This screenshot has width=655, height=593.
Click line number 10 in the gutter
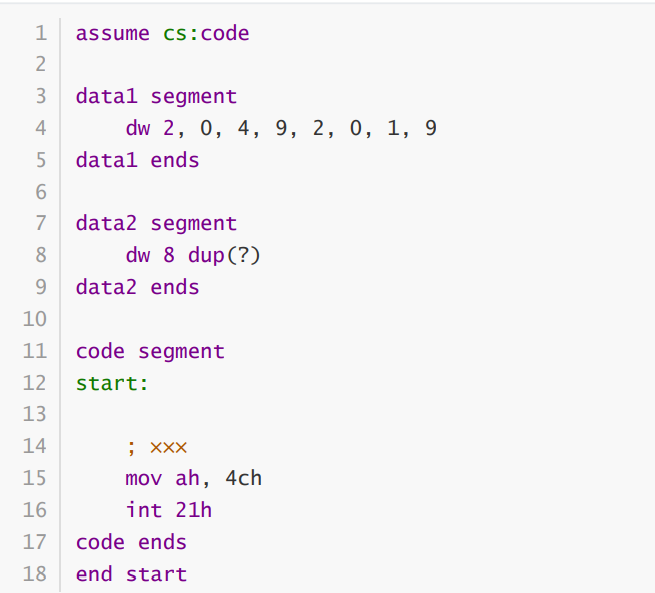point(35,319)
